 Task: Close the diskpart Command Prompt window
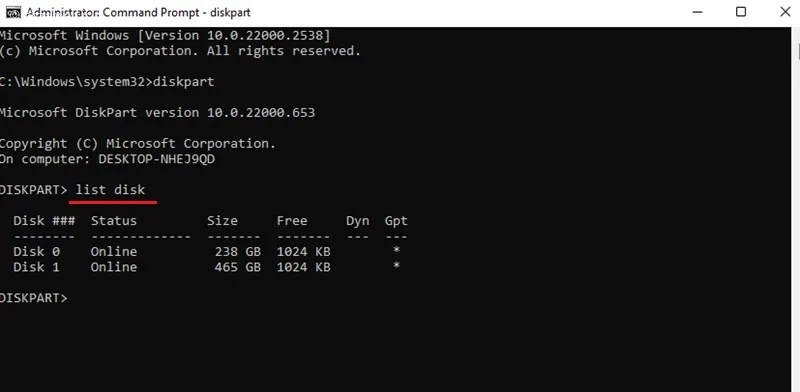point(786,12)
